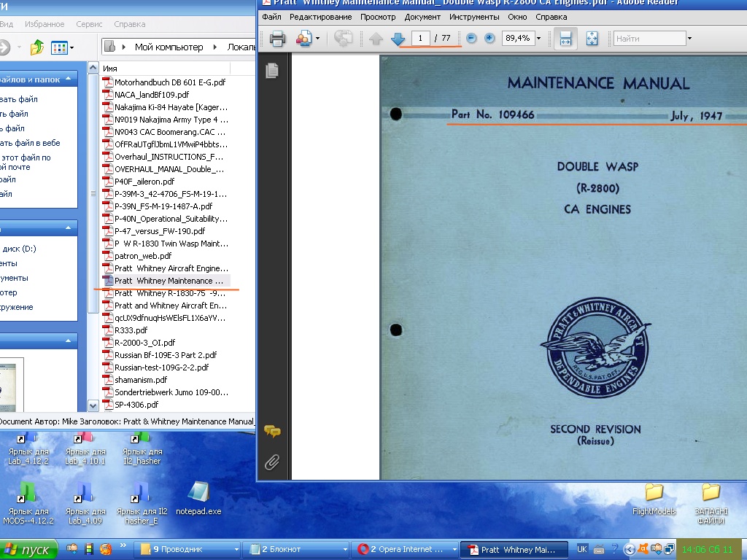Open the Найти search options dropdown

[x=689, y=39]
